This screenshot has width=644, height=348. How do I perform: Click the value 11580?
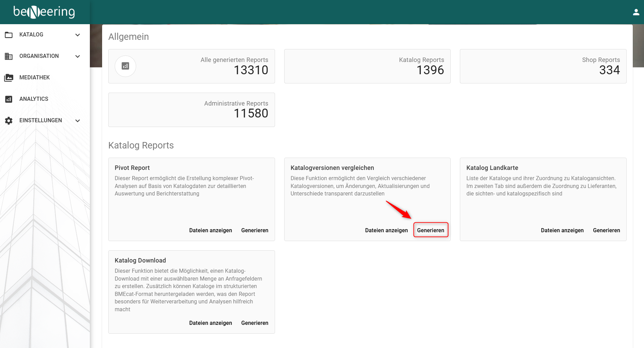coord(251,113)
